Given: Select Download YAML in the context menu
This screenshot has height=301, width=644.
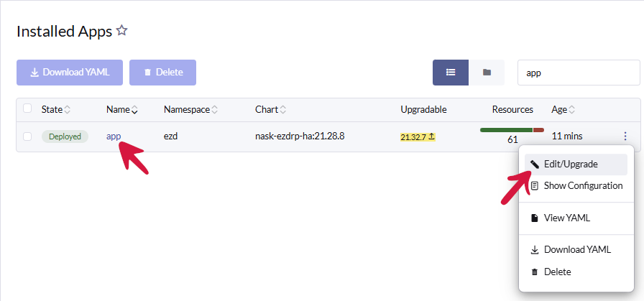Looking at the screenshot, I should point(576,250).
